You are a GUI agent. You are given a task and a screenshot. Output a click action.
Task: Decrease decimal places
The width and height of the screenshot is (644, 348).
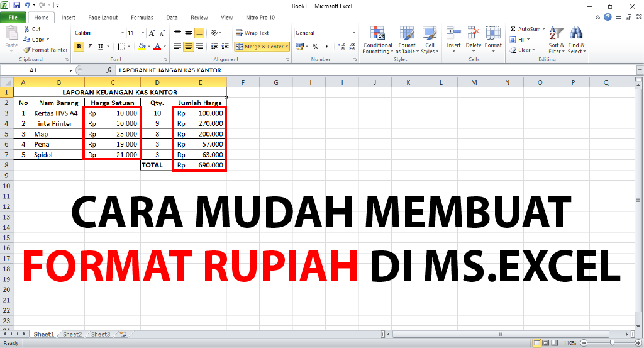pos(352,47)
